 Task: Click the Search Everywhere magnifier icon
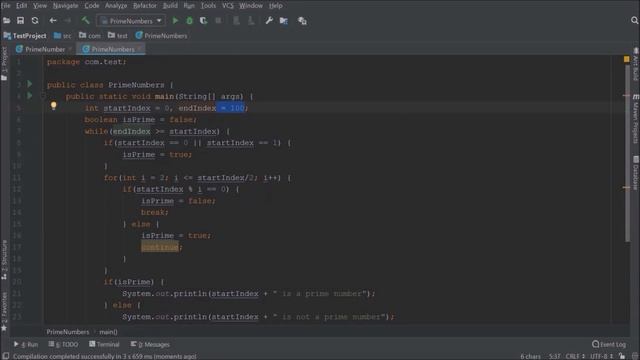(634, 20)
